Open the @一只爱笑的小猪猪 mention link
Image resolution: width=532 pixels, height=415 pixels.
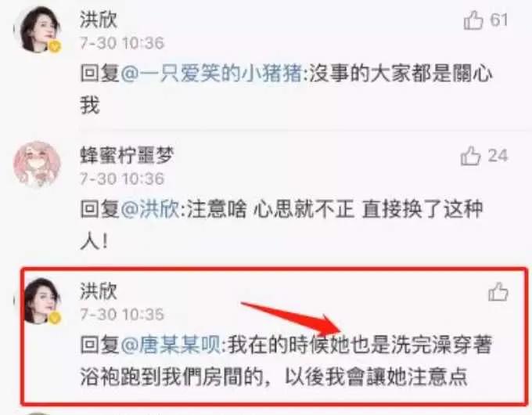pos(211,74)
